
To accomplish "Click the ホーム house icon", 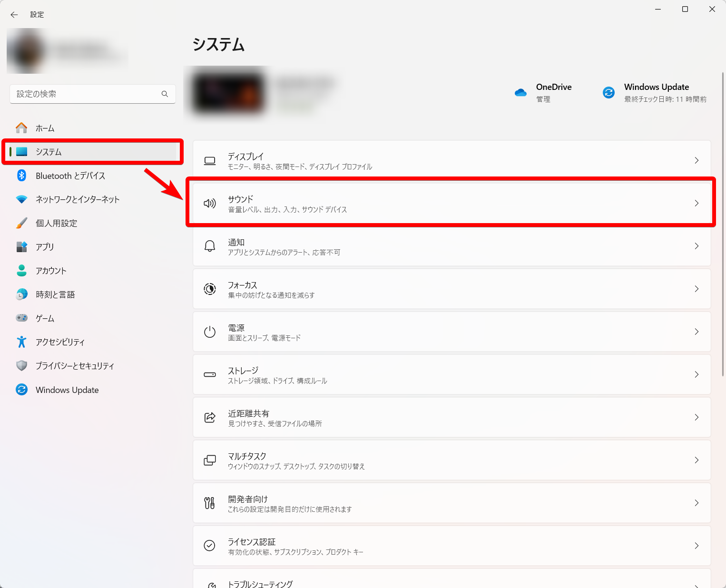I will 21,128.
